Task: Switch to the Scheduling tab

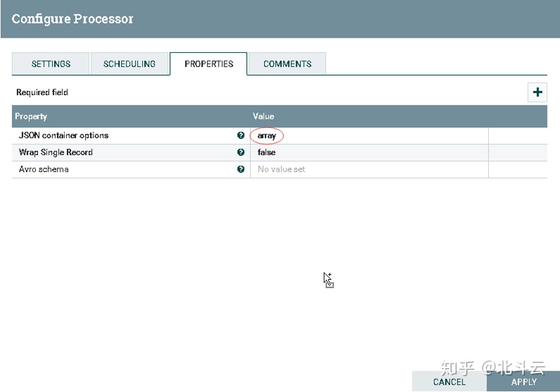Action: point(129,64)
